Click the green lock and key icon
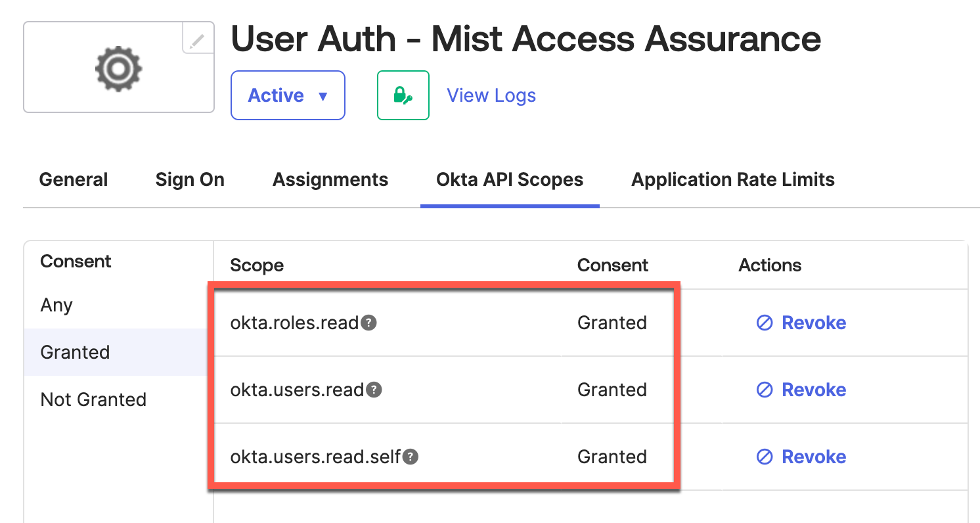This screenshot has width=980, height=523. (403, 95)
